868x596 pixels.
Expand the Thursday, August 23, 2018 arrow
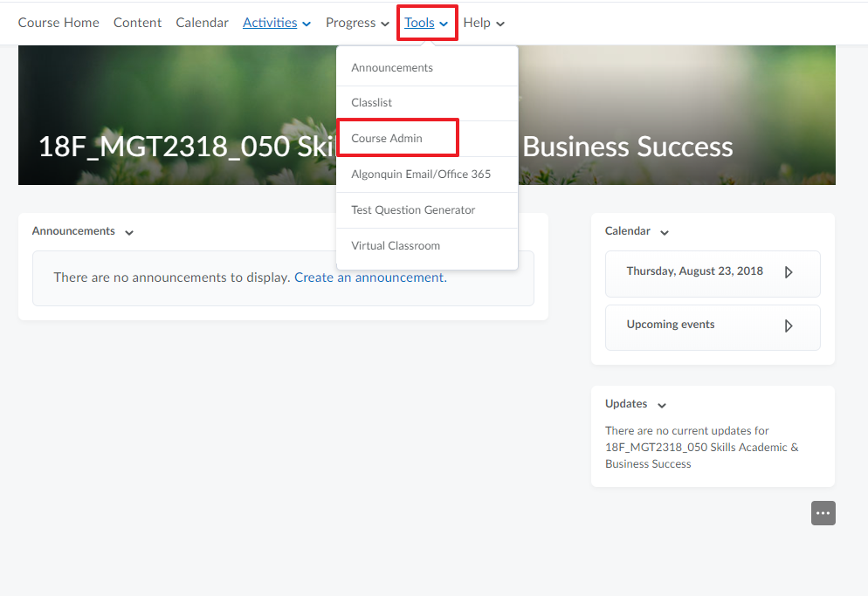789,272
